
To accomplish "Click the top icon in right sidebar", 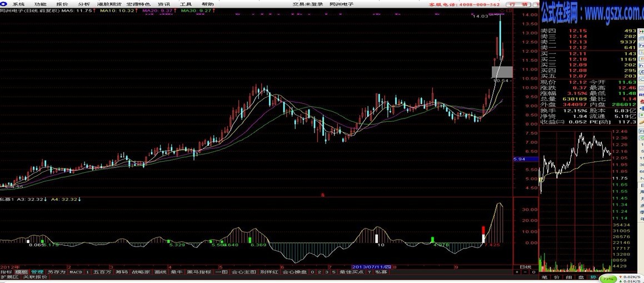I will [x=641, y=31].
